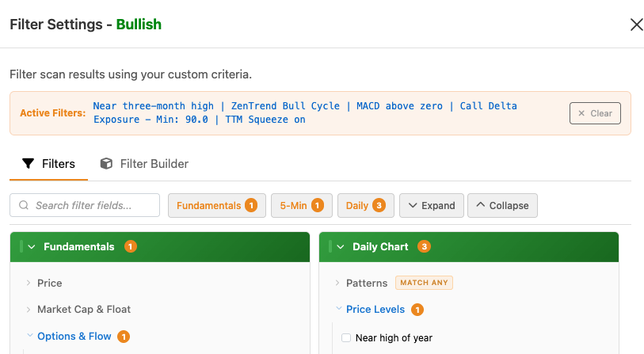
Task: Clear all active filters
Action: 595,113
